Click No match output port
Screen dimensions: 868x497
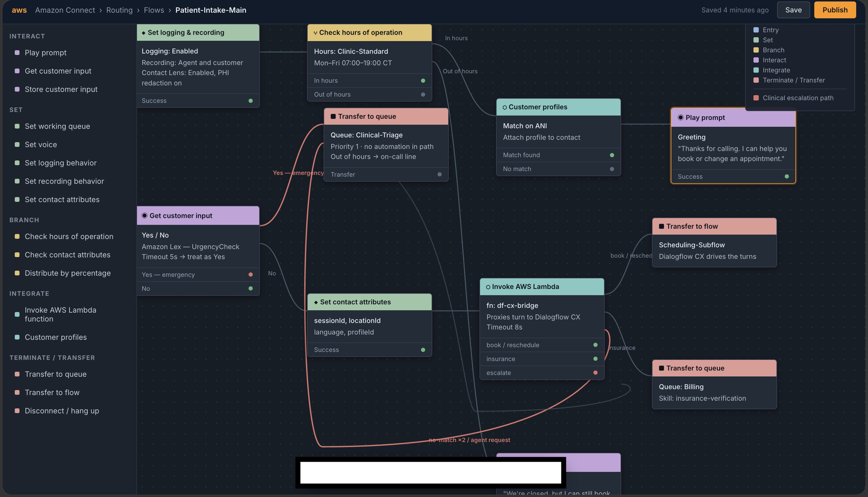coord(612,169)
